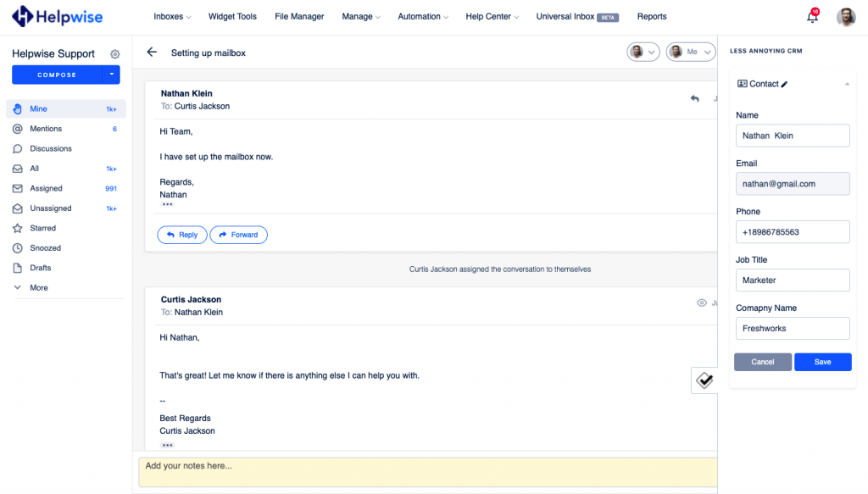Click the Save button in CRM panel
Image resolution: width=868 pixels, height=494 pixels.
click(x=822, y=362)
